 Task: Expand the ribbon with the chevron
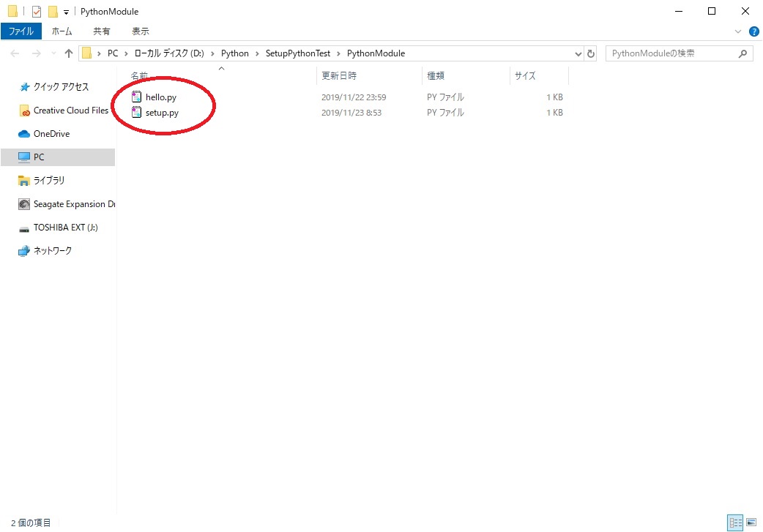coord(737,31)
